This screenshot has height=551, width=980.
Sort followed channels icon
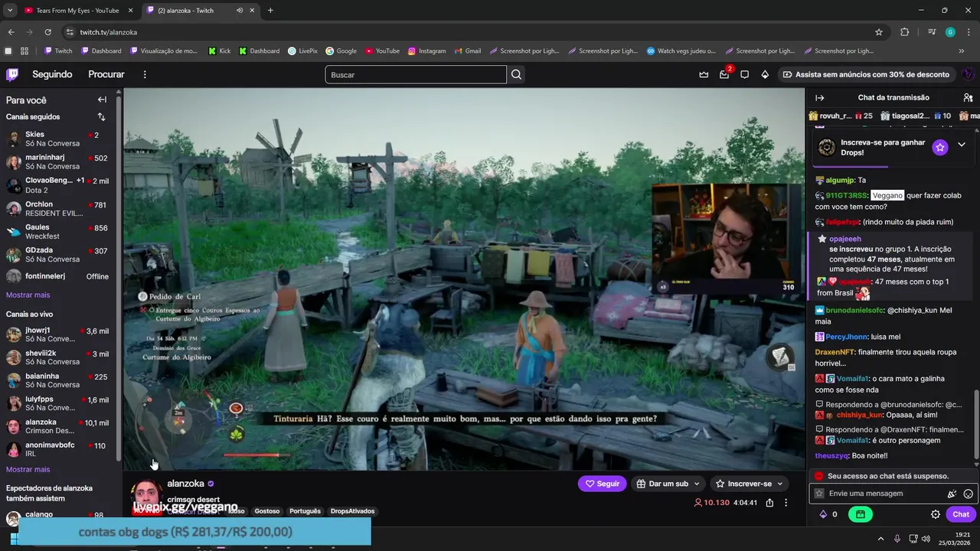coord(101,117)
